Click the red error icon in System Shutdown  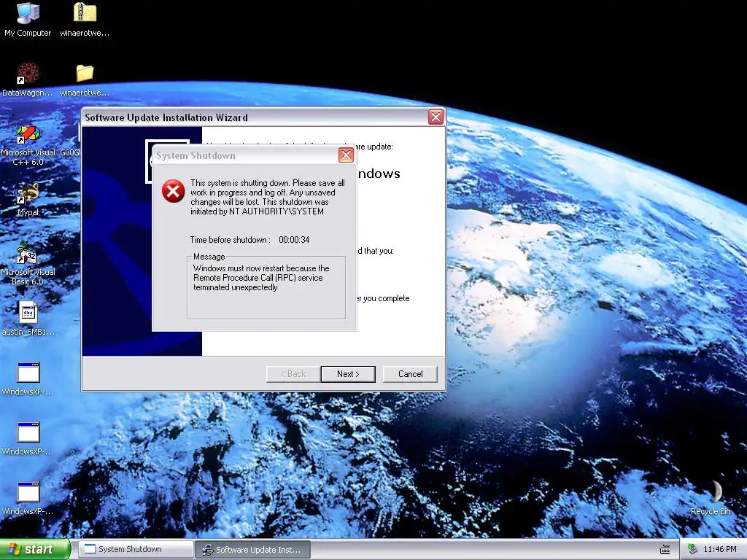(174, 191)
